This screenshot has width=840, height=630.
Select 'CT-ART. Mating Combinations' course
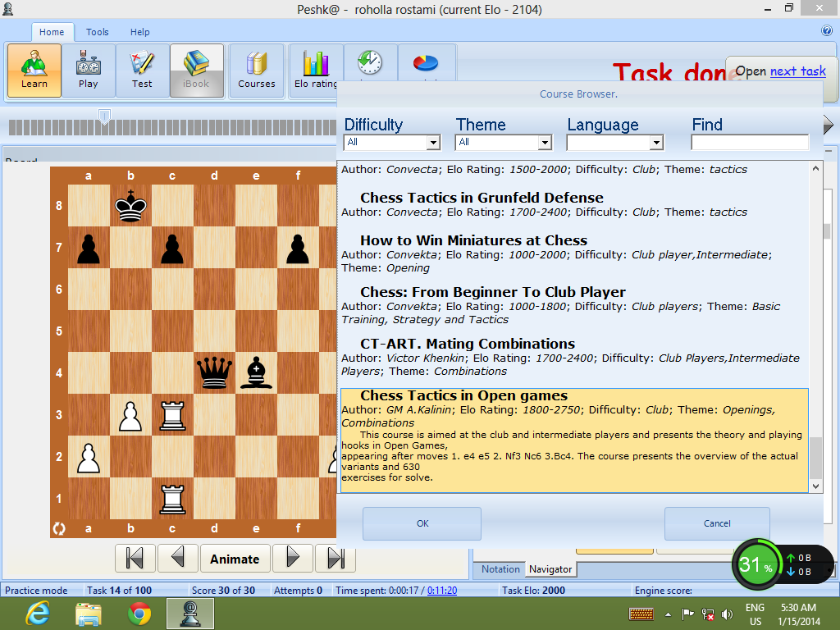(574, 358)
